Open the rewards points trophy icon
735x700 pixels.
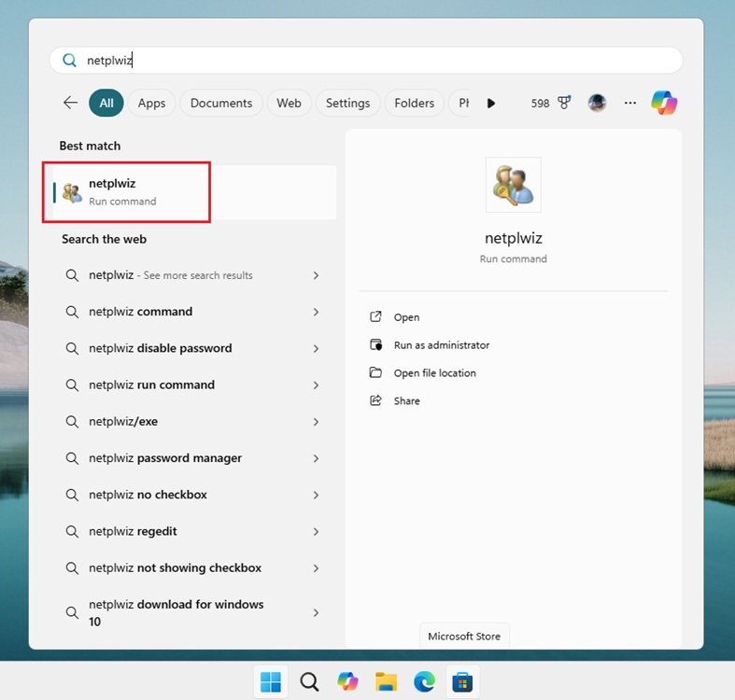click(x=564, y=103)
